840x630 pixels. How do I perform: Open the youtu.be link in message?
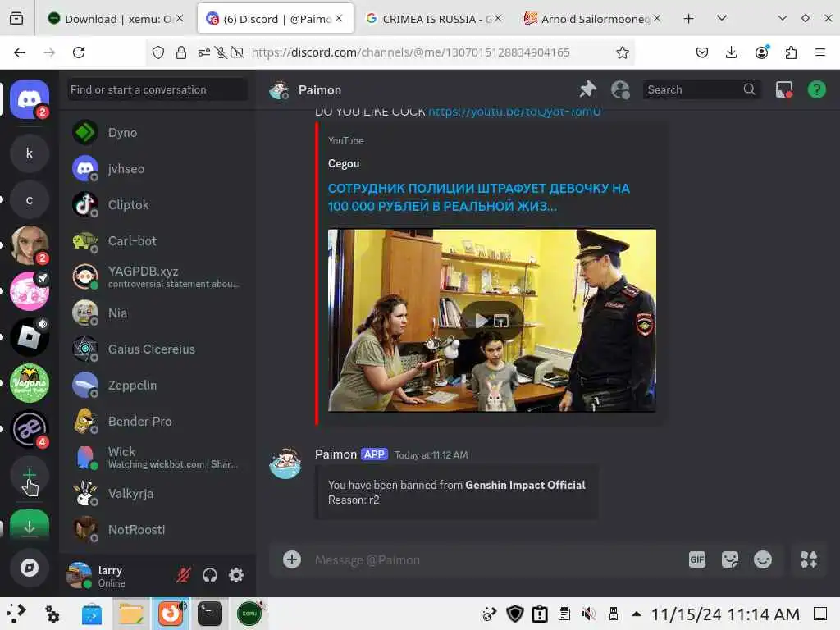tap(514, 112)
